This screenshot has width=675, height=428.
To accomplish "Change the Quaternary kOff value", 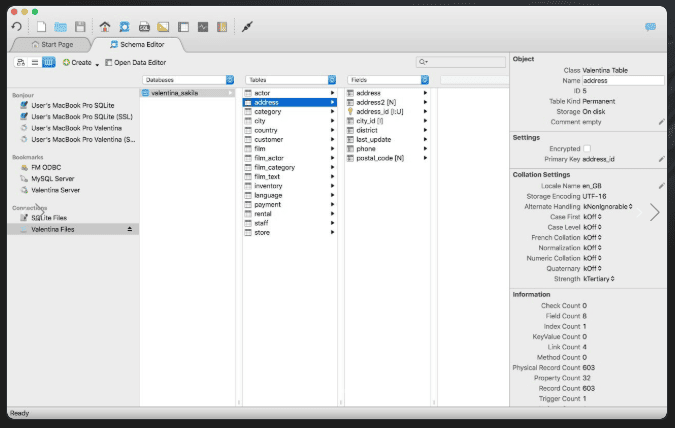I will 592,269.
